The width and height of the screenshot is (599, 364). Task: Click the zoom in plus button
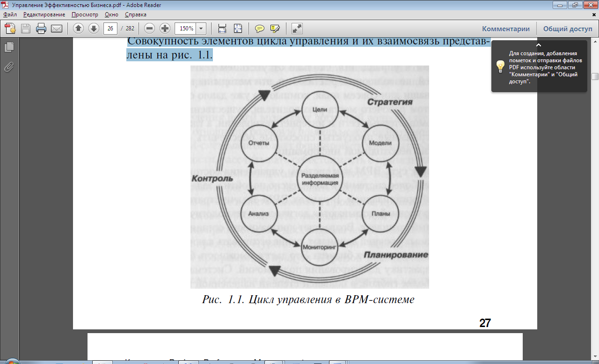tap(165, 29)
